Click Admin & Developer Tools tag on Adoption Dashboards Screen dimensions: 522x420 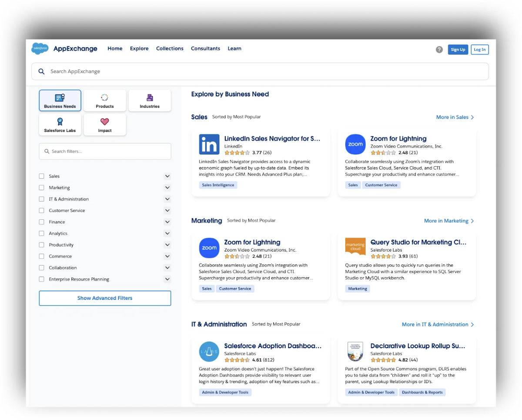(225, 392)
